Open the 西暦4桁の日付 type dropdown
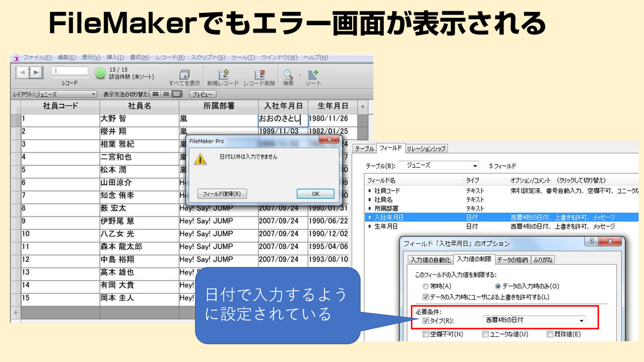 pos(534,321)
